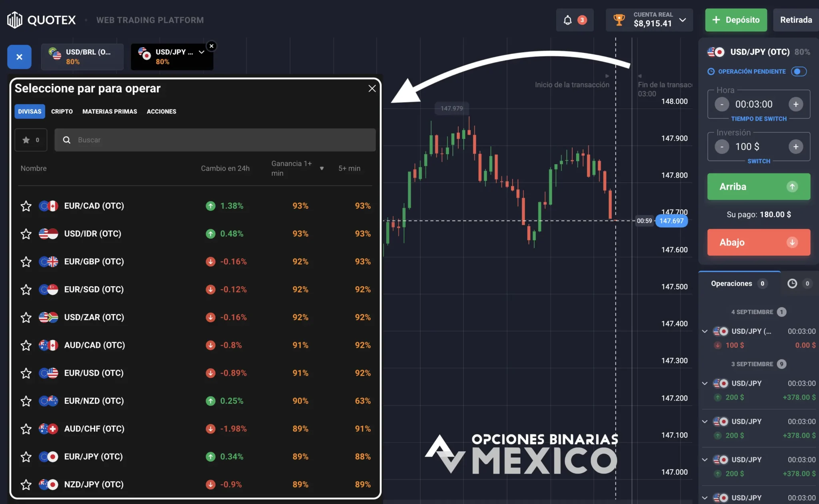Screen dimensions: 819x504
Task: Click the Retirada button
Action: tap(796, 20)
